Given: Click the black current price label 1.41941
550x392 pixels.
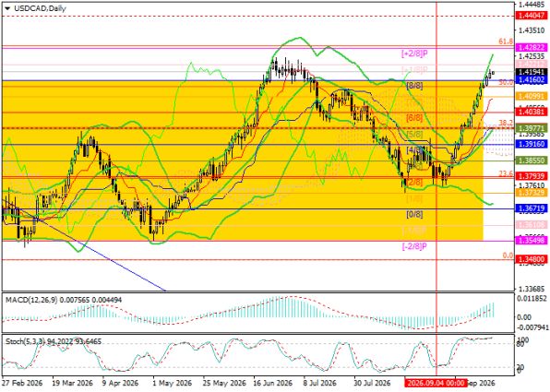Looking at the screenshot, I should coord(532,72).
